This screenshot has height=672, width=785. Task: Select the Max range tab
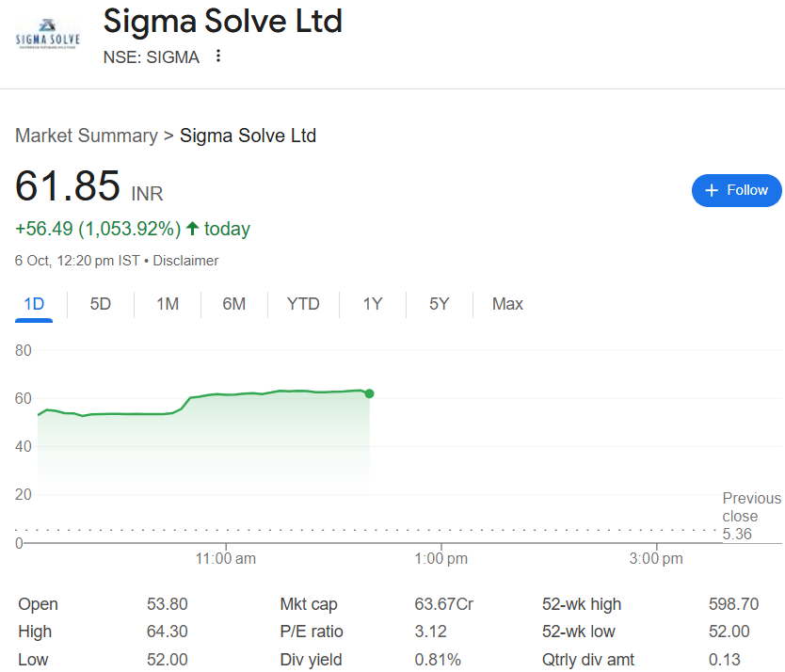[507, 304]
